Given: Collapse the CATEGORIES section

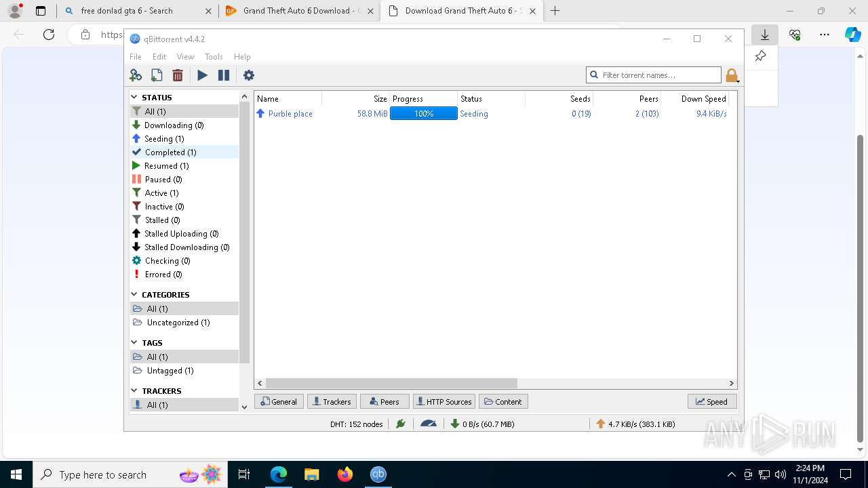Looking at the screenshot, I should coord(134,295).
